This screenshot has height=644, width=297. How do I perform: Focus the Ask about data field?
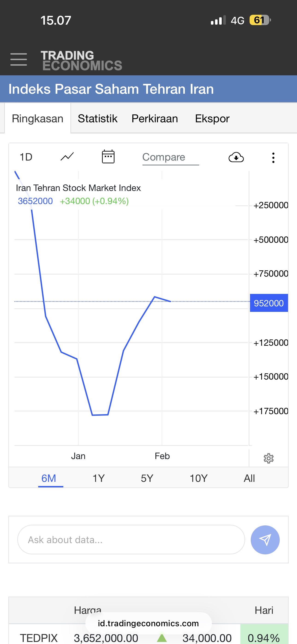(x=131, y=540)
